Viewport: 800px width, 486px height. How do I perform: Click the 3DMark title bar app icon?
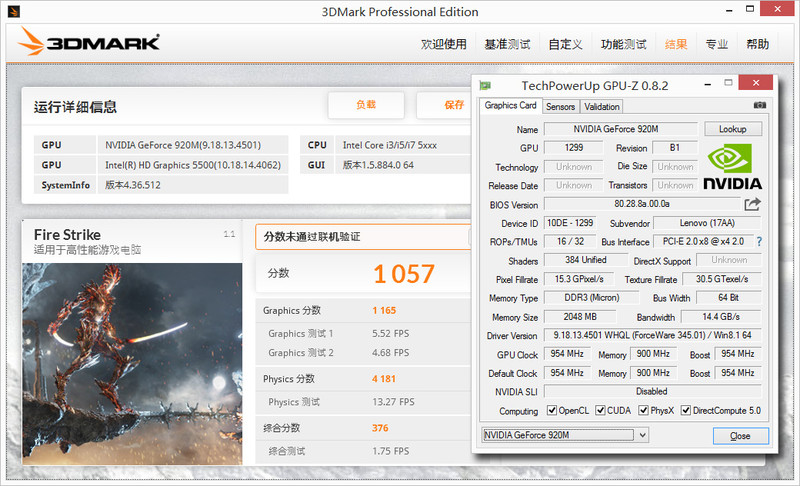[x=14, y=11]
